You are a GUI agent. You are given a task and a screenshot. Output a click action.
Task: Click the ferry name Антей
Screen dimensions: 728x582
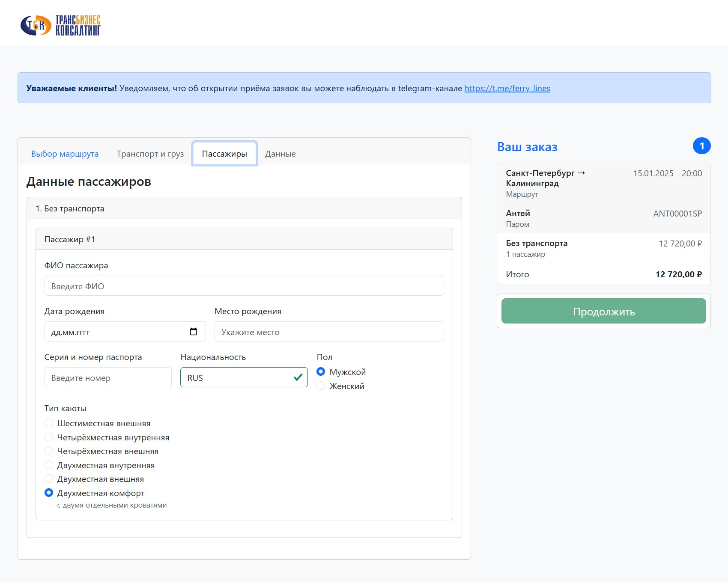coord(518,213)
